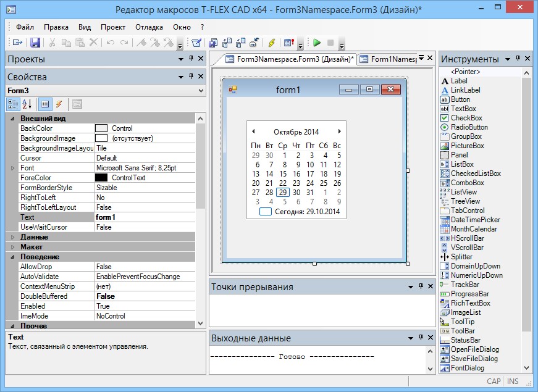
Task: Click the Cut scissors toolbar icon
Action: [52, 43]
